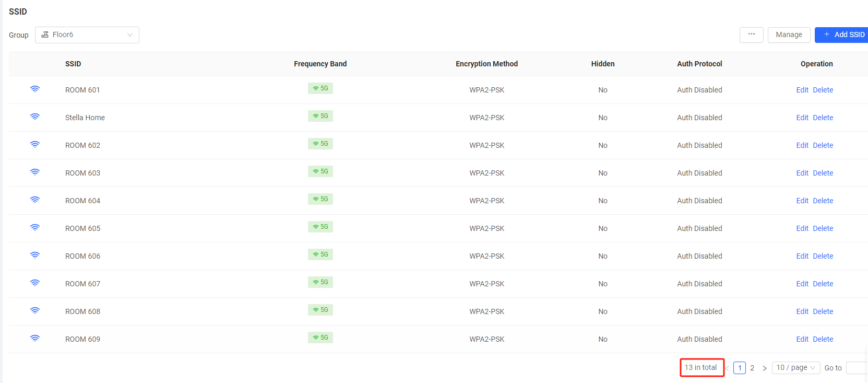Switch to page 2 of results
Screen dimensions: 868x383
752,368
